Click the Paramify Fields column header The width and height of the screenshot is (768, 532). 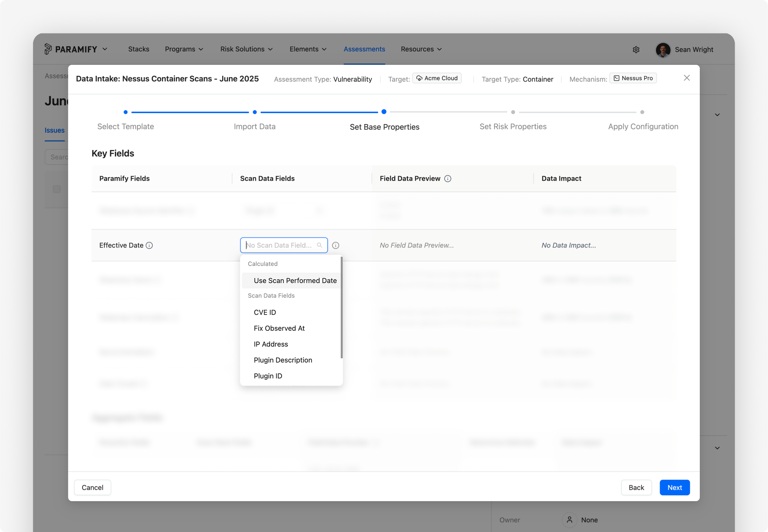[x=124, y=179]
